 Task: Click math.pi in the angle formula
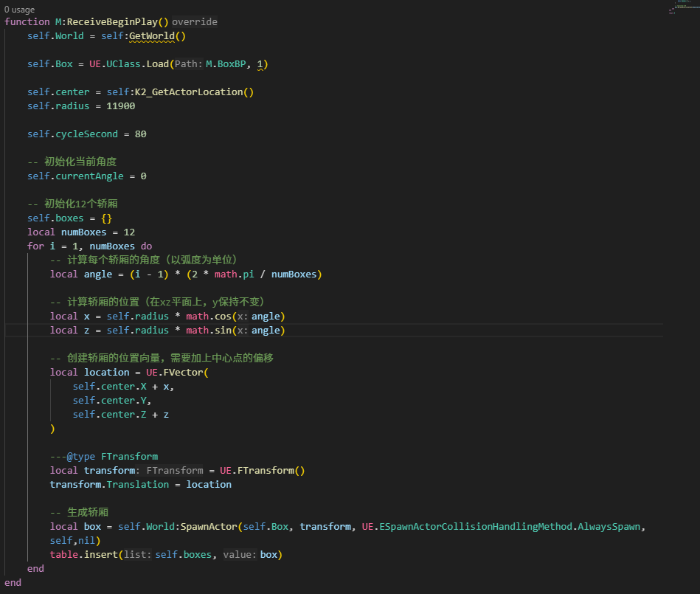[234, 274]
